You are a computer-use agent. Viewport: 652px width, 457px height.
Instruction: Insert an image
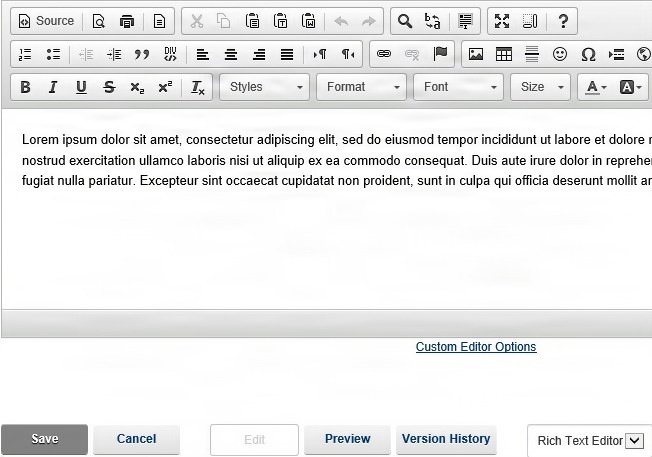(x=476, y=54)
